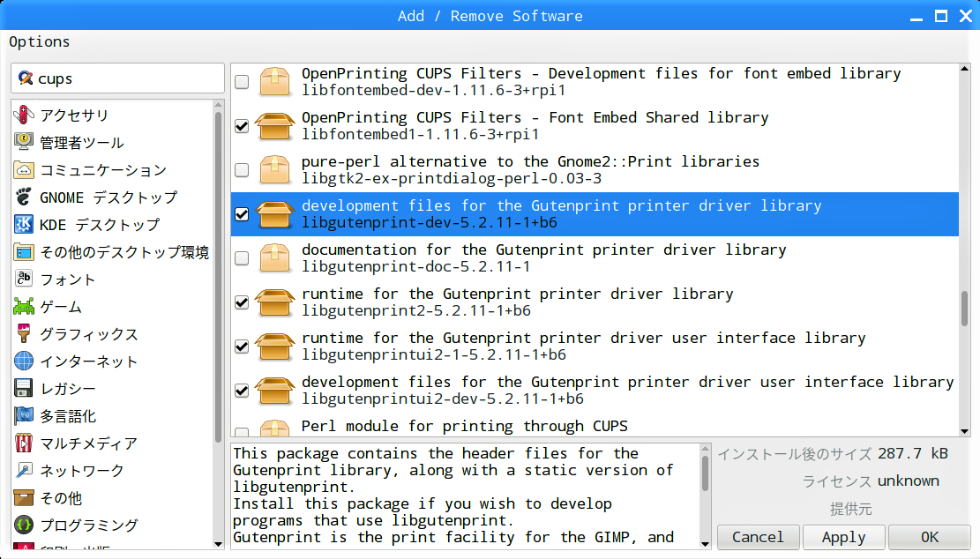980x559 pixels.
Task: Select the libgutenprintui2-dev-5.2.11-1+b6 package row
Action: point(595,391)
